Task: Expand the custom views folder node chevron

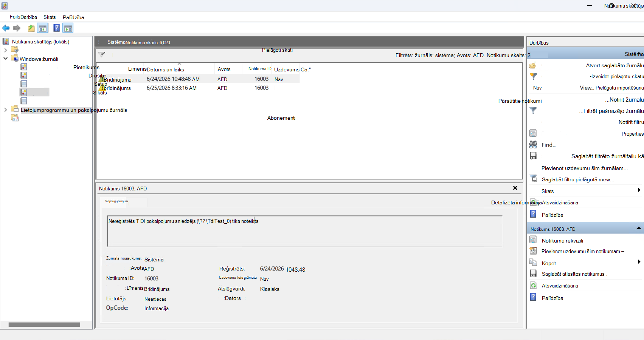Action: 5,50
